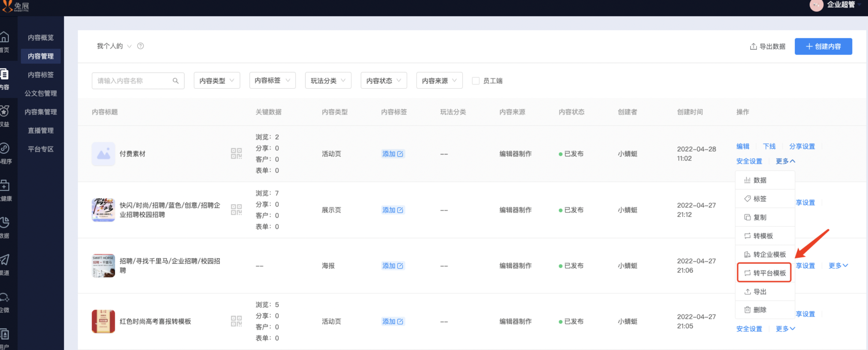This screenshot has width=868, height=350.
Task: Go to 内容概览 in the submenu
Action: click(x=41, y=38)
